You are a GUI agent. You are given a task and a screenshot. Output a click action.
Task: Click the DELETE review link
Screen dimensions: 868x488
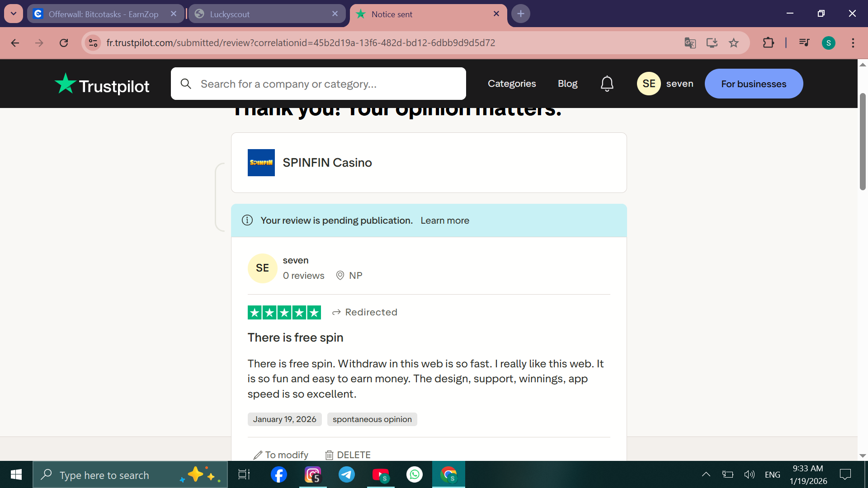click(x=348, y=455)
